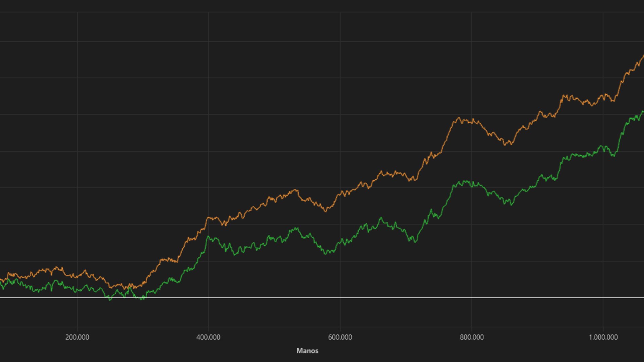Click the Manos axis title

(307, 351)
